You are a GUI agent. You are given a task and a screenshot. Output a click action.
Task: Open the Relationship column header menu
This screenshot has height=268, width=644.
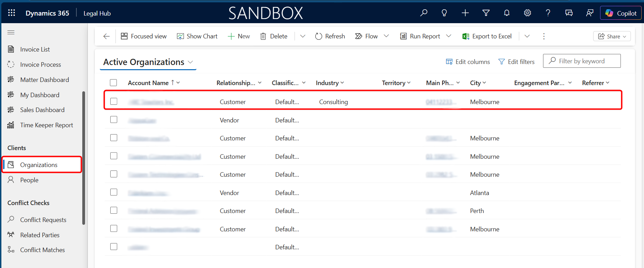point(239,83)
